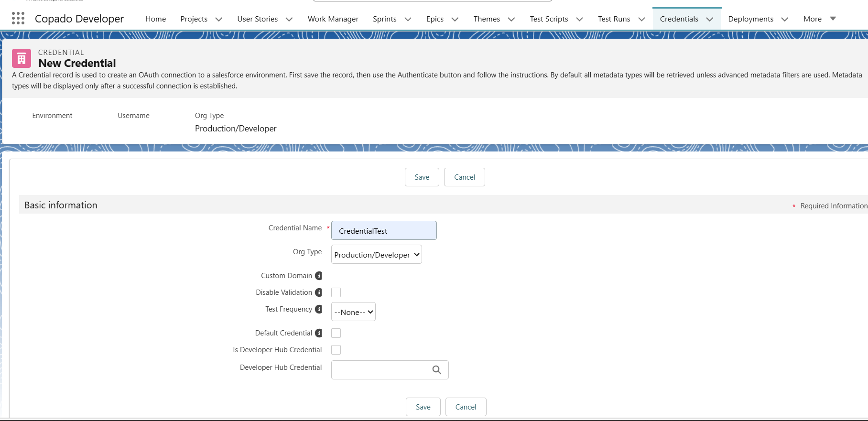Show Disable Validation help info icon
The width and height of the screenshot is (868, 421).
319,292
